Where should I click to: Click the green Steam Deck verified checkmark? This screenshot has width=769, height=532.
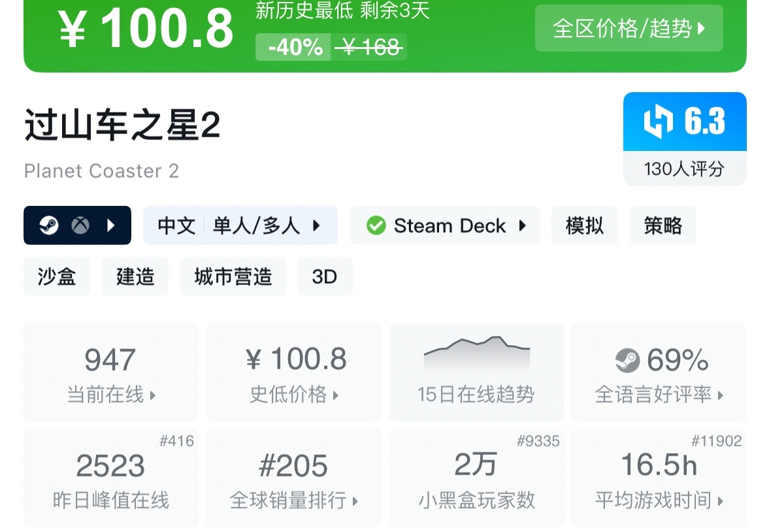point(376,225)
